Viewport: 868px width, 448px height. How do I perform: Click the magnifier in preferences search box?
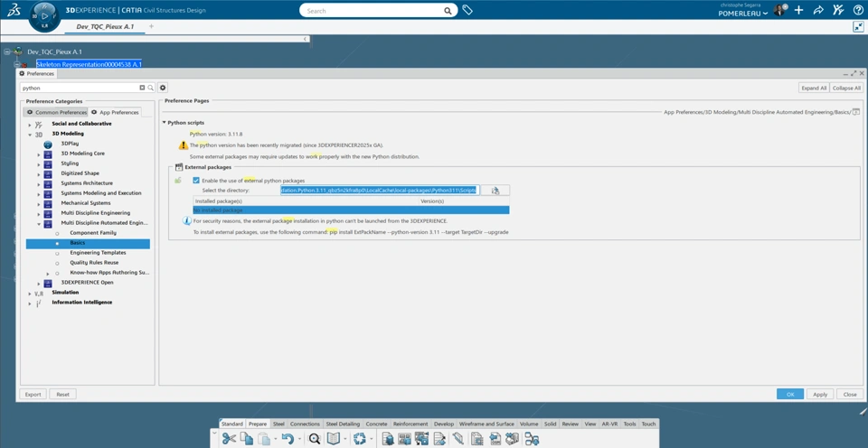click(x=150, y=88)
